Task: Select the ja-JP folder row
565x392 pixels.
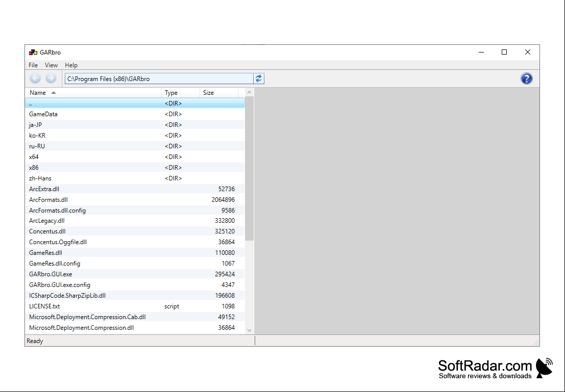Action: pyautogui.click(x=135, y=124)
